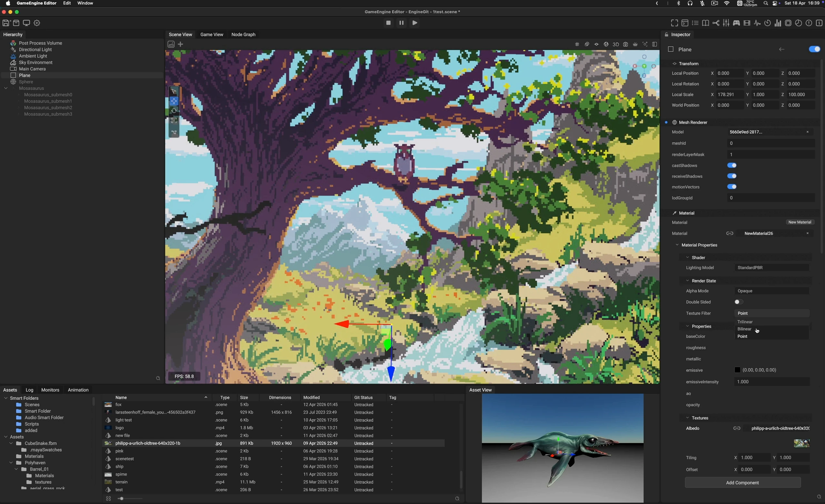Open the book documentation icon
The height and width of the screenshot is (504, 825).
tap(706, 23)
